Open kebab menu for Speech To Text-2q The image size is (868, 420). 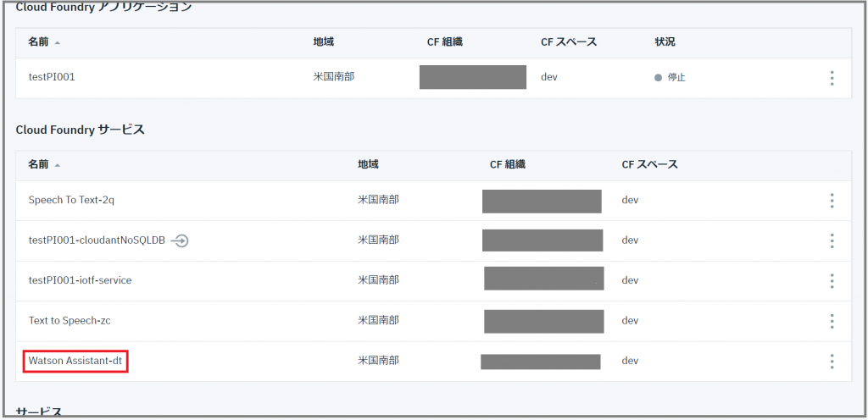tap(832, 201)
